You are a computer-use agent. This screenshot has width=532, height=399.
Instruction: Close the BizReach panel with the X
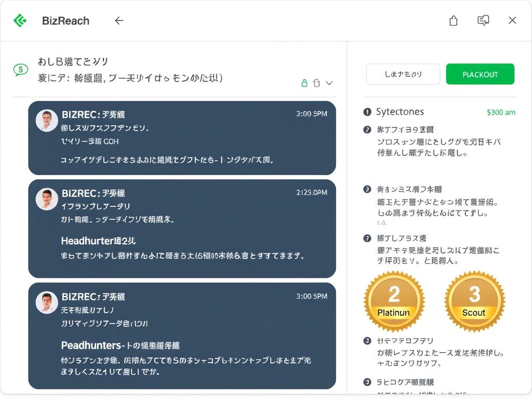click(512, 20)
